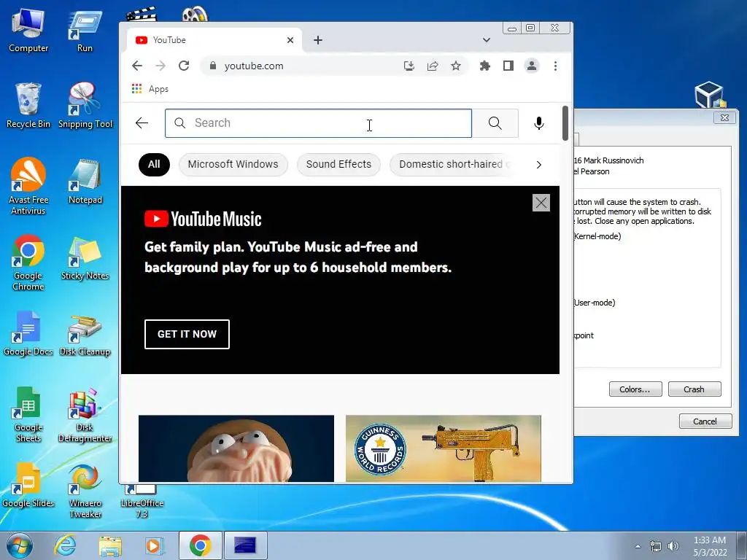Open the clock showing 1:33 AM
Screen dimensions: 747x560
pos(710,546)
